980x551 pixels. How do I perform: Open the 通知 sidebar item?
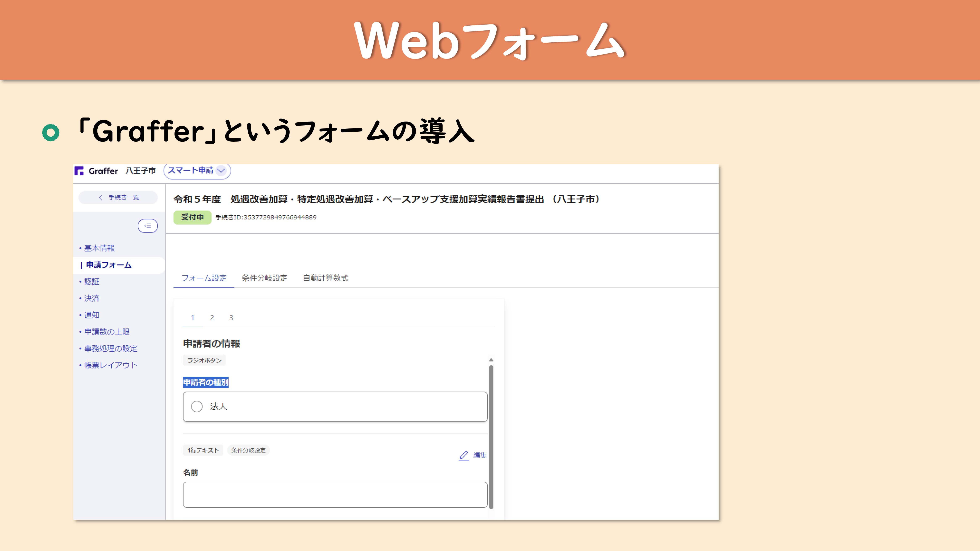tap(91, 315)
